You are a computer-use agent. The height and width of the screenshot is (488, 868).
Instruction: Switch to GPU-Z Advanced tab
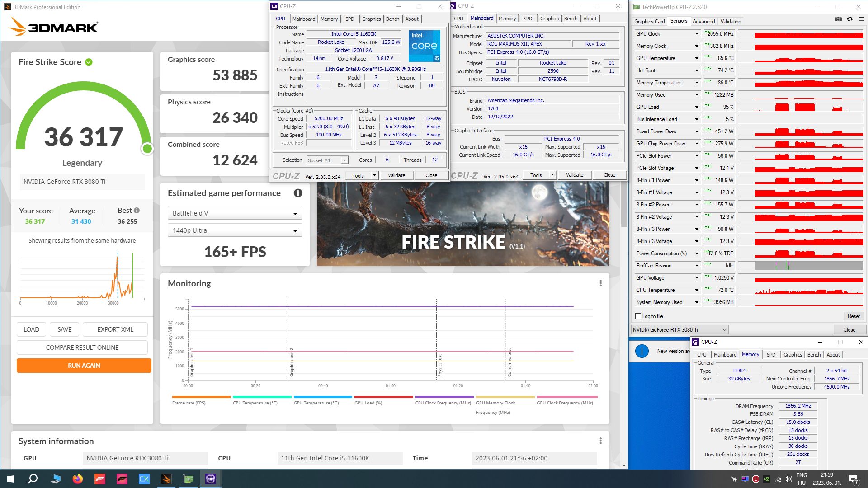point(704,22)
